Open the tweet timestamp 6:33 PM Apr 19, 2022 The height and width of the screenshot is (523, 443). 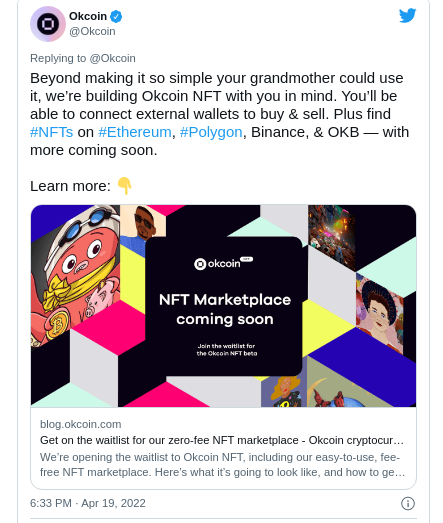click(88, 503)
